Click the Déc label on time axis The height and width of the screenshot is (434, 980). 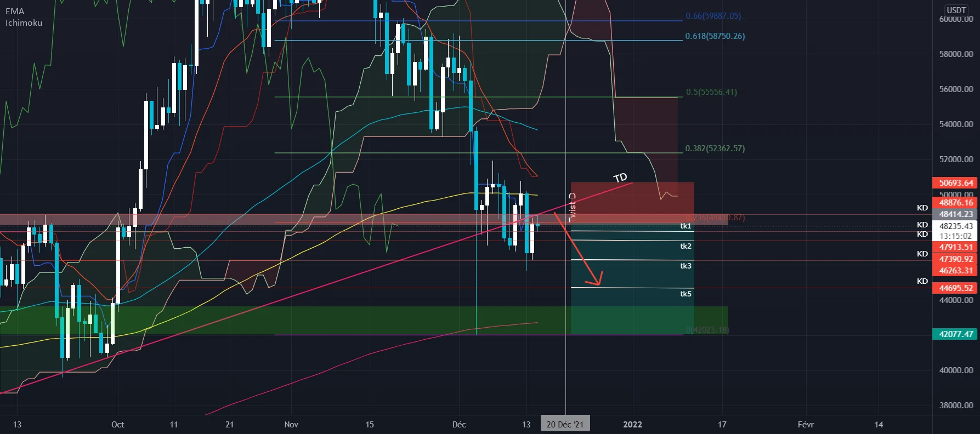459,425
